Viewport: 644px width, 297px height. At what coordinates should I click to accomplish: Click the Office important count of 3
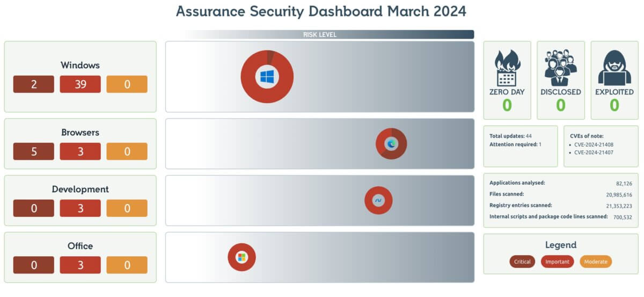80,265
